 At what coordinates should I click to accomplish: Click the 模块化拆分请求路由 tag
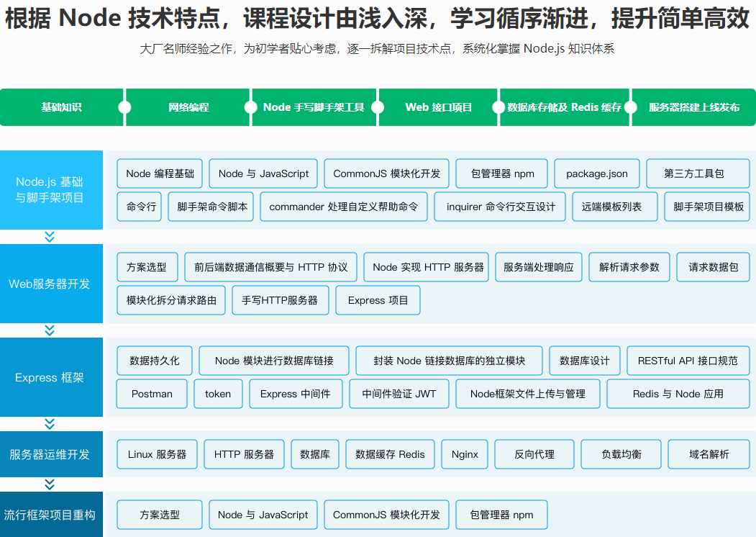pyautogui.click(x=171, y=300)
